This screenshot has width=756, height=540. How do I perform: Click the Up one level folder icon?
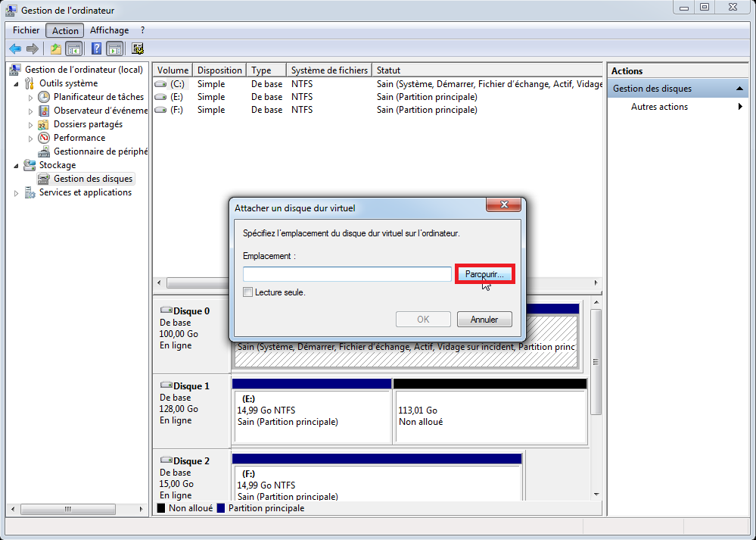tap(56, 48)
